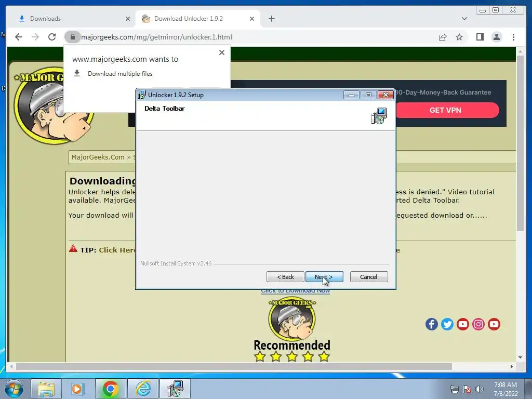Close the Downloads tab

coord(128,19)
